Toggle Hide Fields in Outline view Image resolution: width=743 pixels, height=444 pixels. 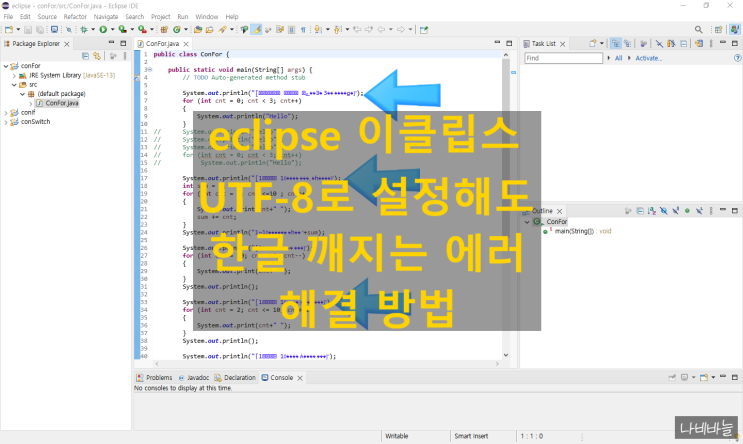663,211
